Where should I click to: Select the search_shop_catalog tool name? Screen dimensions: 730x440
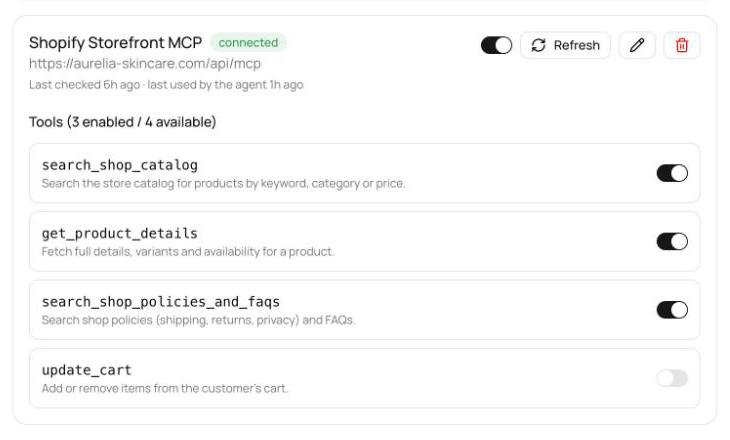click(120, 165)
